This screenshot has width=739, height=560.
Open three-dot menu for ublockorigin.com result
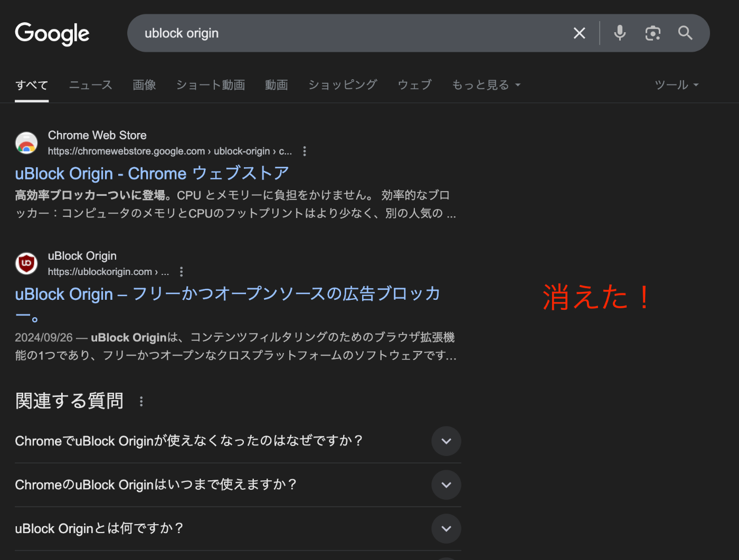click(182, 272)
